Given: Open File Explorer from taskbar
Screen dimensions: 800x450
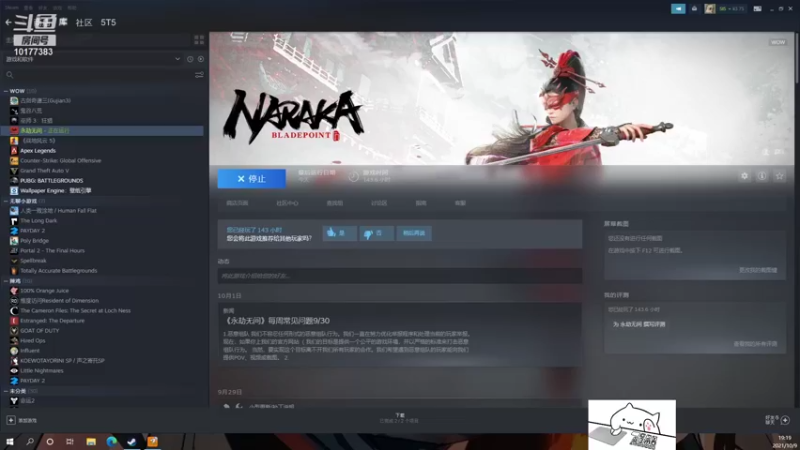Looking at the screenshot, I should tap(91, 441).
